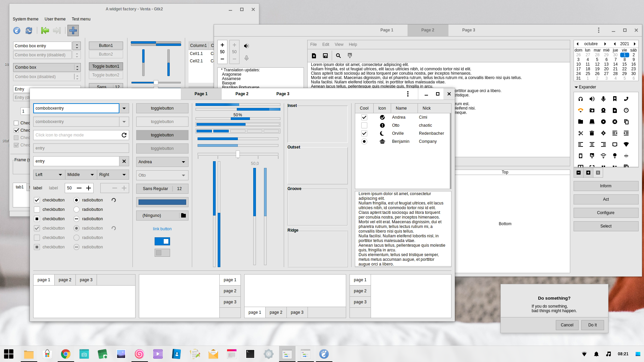Select the second unselected radiobutton
This screenshot has height=362, width=644.
point(76,209)
